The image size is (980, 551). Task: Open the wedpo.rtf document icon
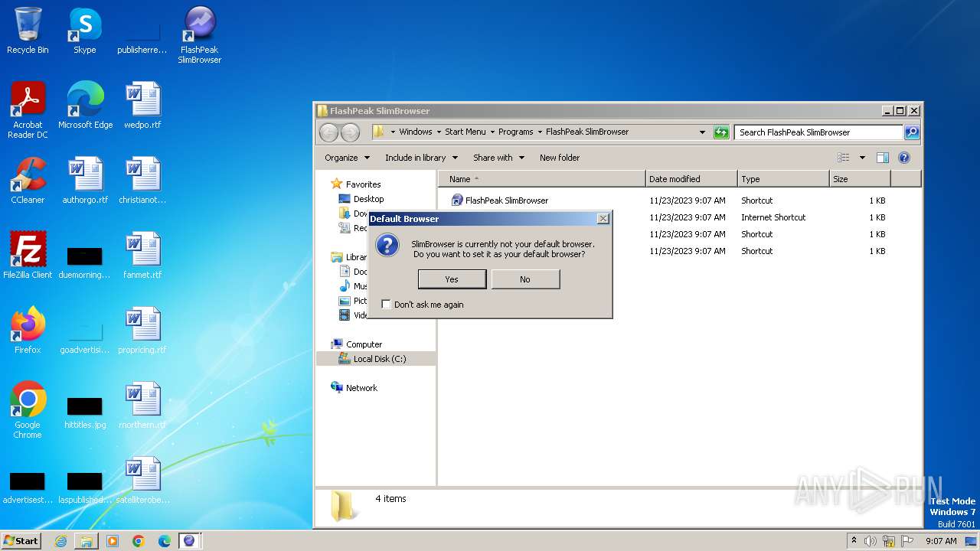click(142, 106)
